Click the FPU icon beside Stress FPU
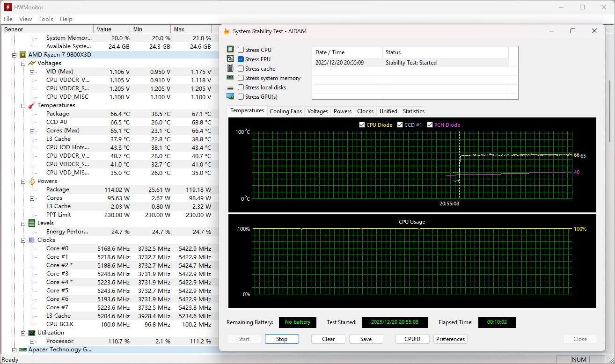The image size is (615, 364). 230,59
